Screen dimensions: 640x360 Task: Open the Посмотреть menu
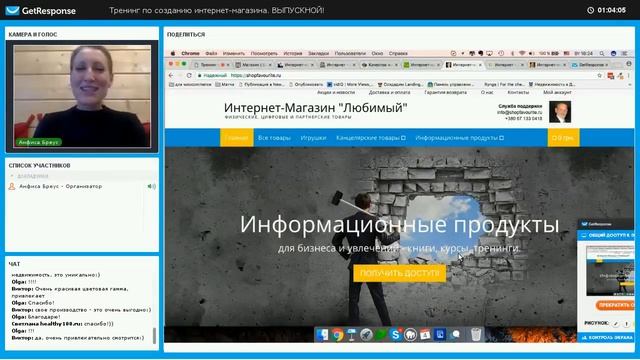264,53
